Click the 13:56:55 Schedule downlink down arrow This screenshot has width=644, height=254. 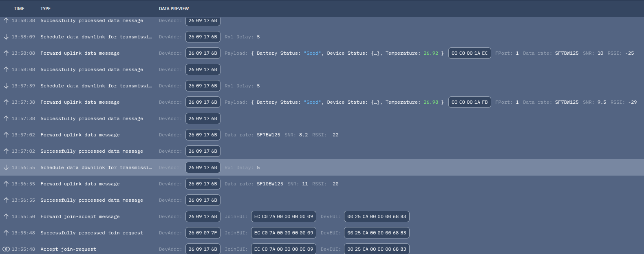tap(6, 167)
